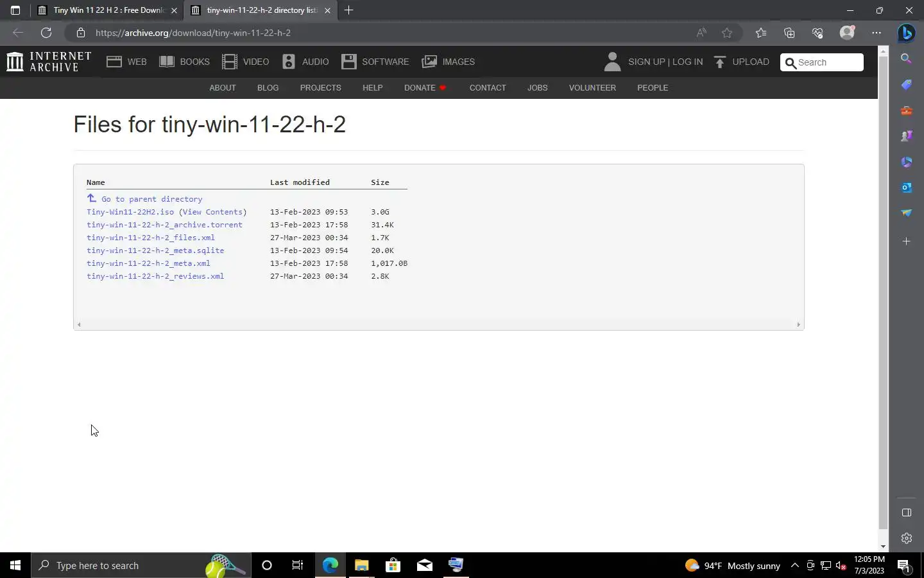Open the WEB section icon

tap(114, 62)
